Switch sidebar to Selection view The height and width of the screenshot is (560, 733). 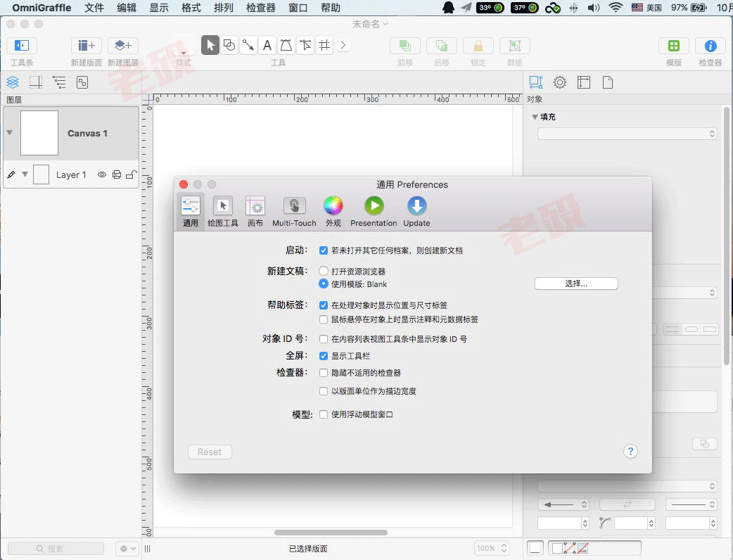[82, 82]
